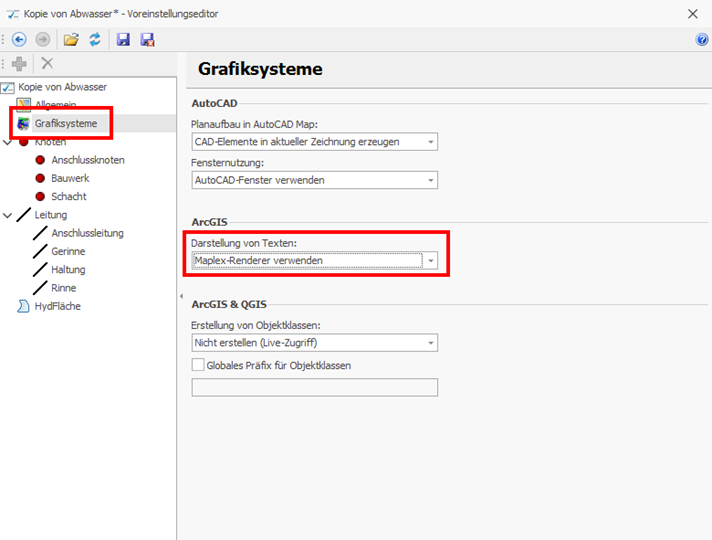712x540 pixels.
Task: Collapse the Knoten tree node
Action: click(x=8, y=142)
